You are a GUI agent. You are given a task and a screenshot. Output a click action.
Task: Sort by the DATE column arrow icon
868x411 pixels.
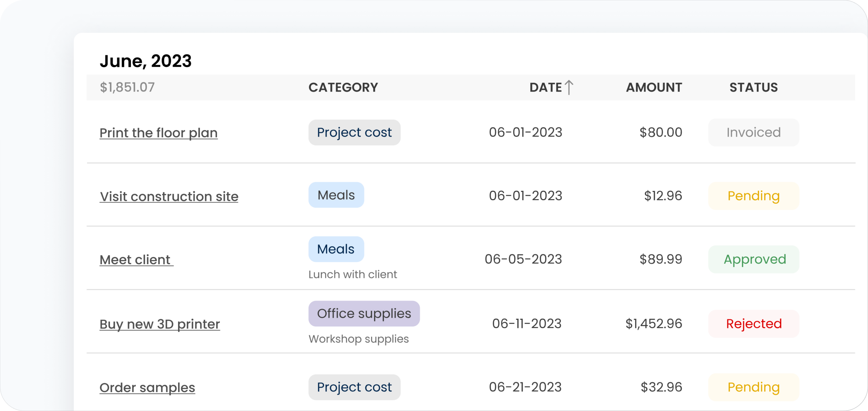pos(569,87)
